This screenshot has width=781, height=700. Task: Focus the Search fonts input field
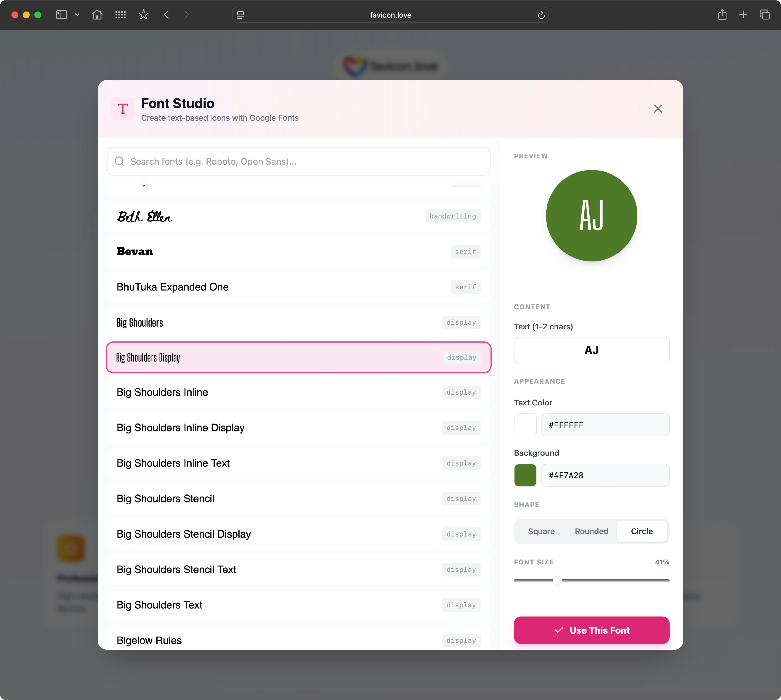coord(298,162)
